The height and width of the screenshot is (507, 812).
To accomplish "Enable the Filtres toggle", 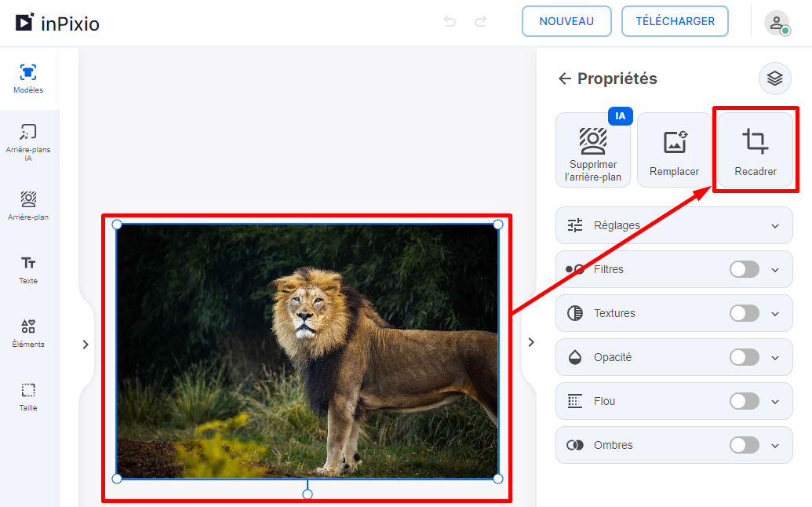I will click(x=743, y=269).
